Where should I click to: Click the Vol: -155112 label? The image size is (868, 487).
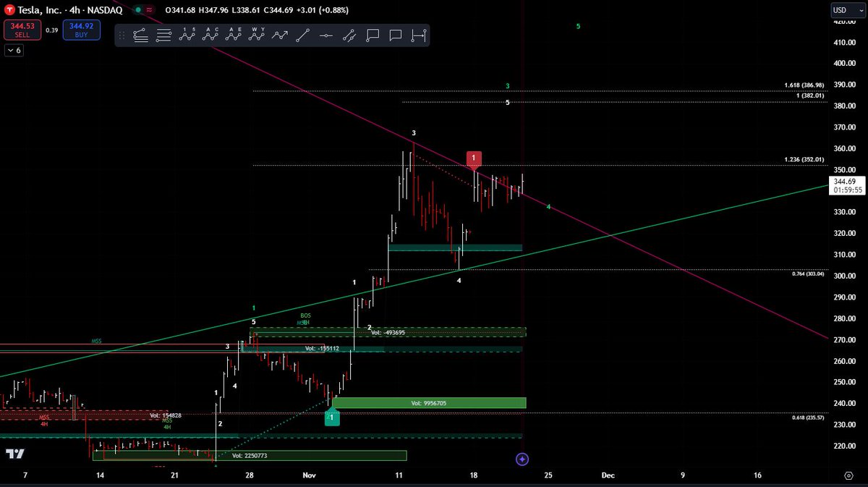coord(322,349)
